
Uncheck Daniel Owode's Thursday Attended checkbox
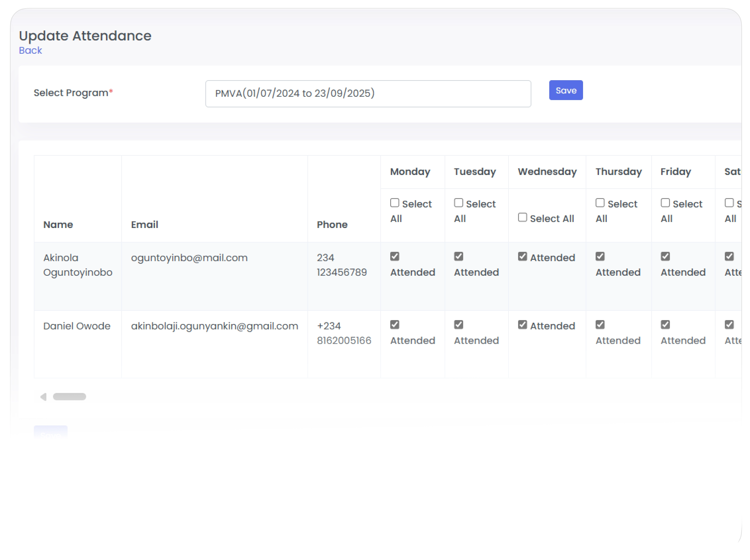(x=600, y=324)
